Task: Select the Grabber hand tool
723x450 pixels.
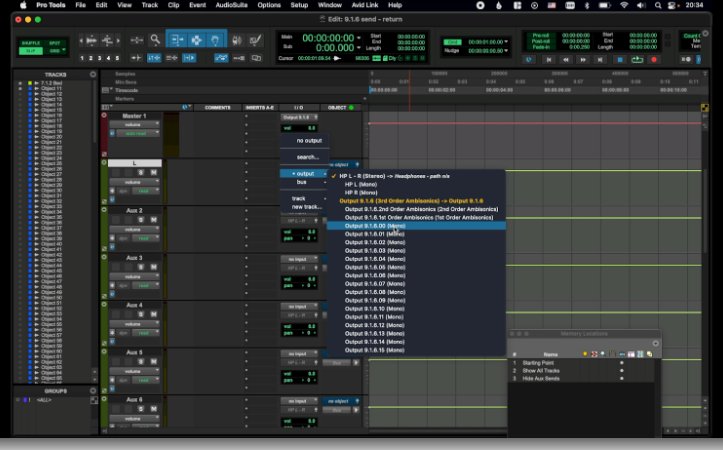Action: coord(215,40)
